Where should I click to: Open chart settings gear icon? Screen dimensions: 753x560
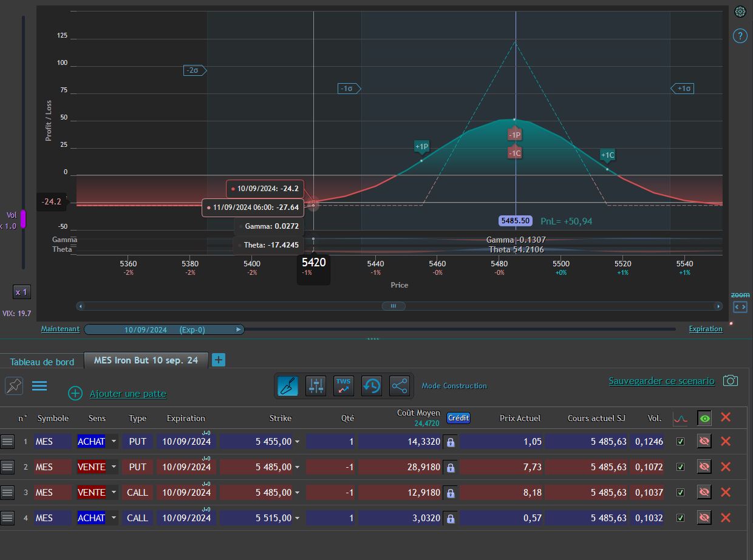(740, 12)
